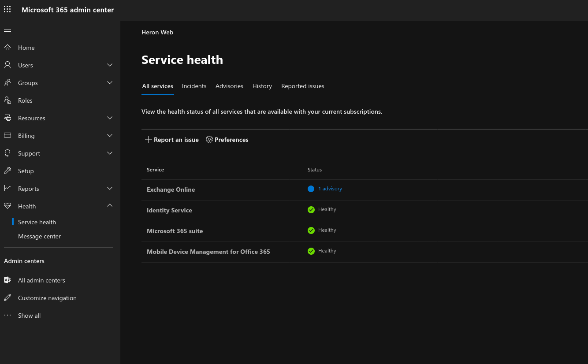Click the Microsoft 365 admin center title
The image size is (588, 364).
point(68,10)
